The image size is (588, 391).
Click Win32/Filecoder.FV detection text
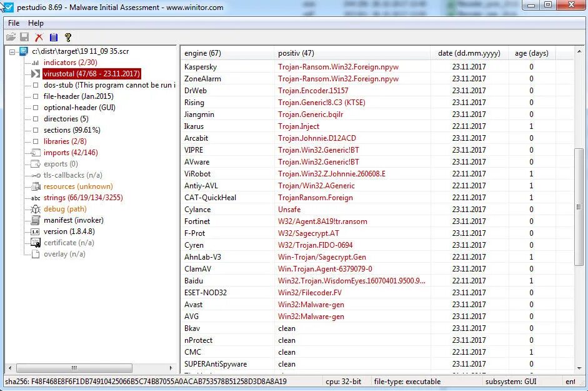point(310,293)
